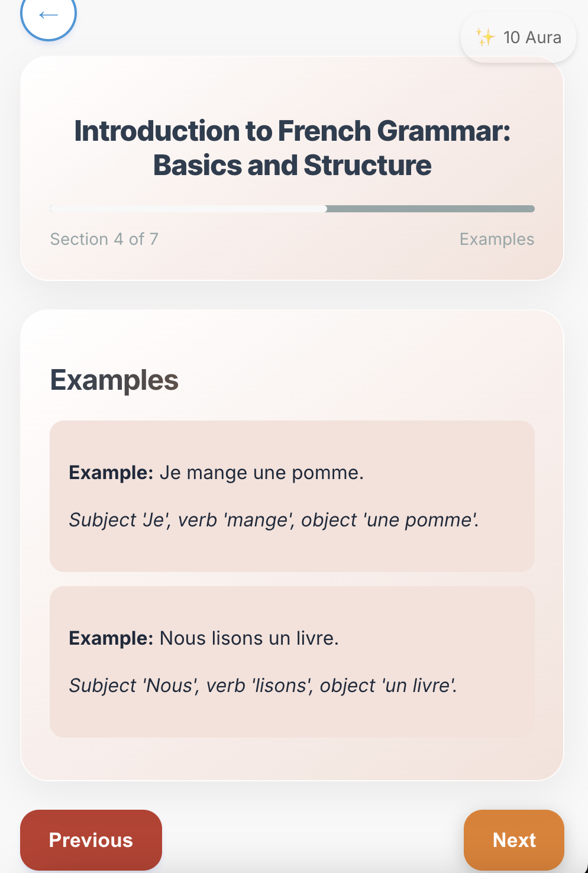Image resolution: width=588 pixels, height=873 pixels.
Task: Go back with the Previous button
Action: (x=91, y=840)
